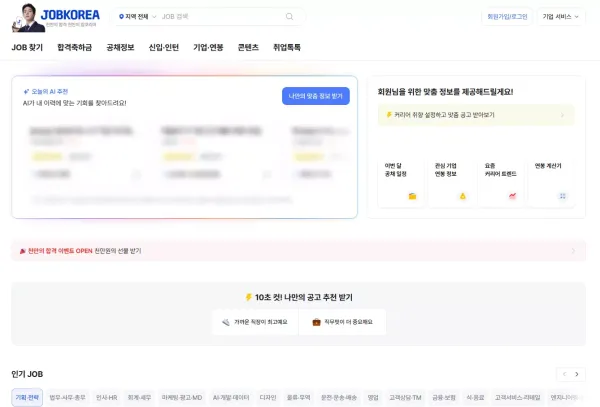This screenshot has height=407, width=600.
Task: Click the 인기 JOB heading text
Action: click(27, 374)
